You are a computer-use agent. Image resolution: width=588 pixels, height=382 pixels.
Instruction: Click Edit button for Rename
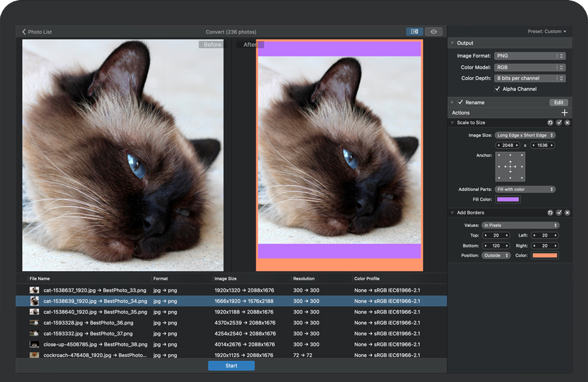pos(559,102)
